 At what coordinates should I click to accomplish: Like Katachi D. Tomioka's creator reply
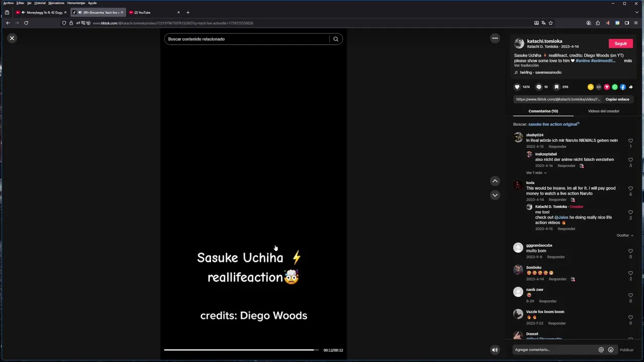630,213
